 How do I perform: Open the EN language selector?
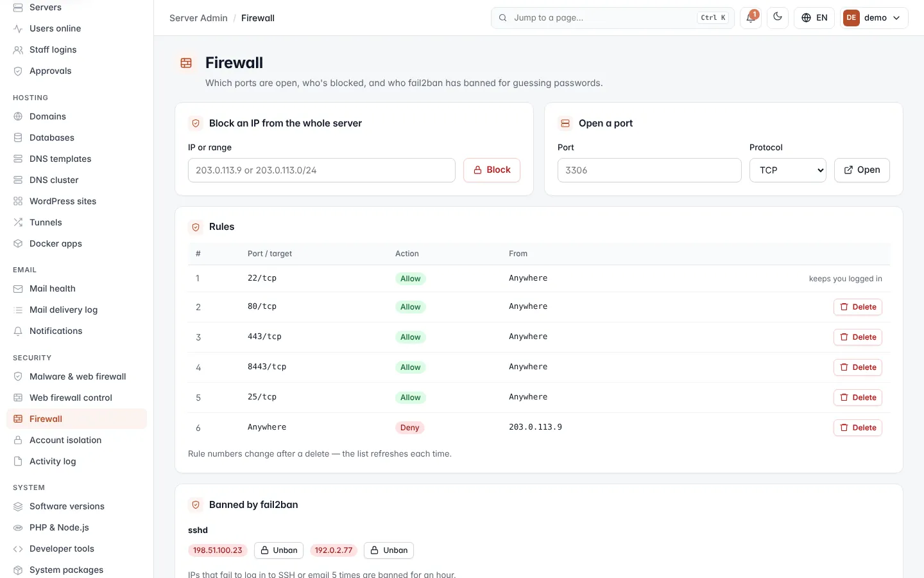click(x=814, y=18)
